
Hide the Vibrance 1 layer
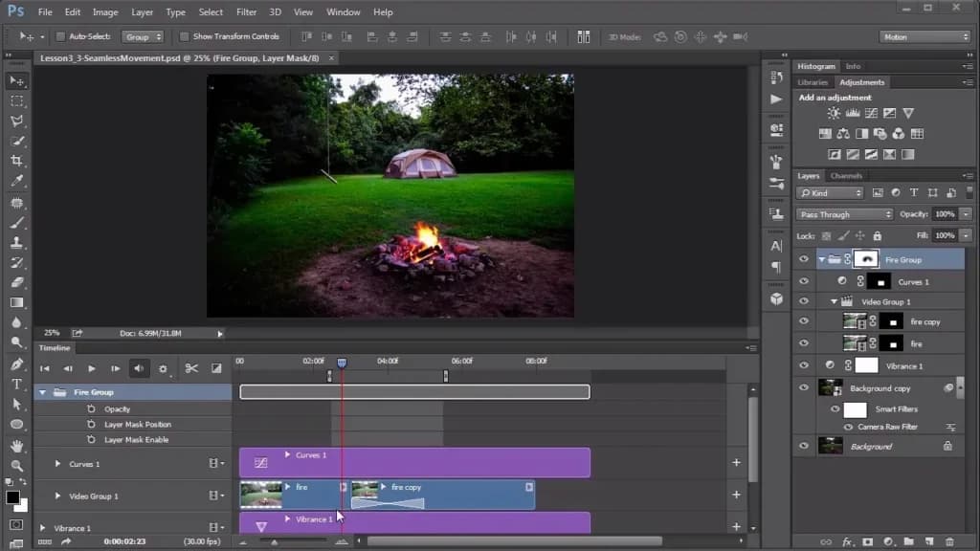[x=804, y=365]
